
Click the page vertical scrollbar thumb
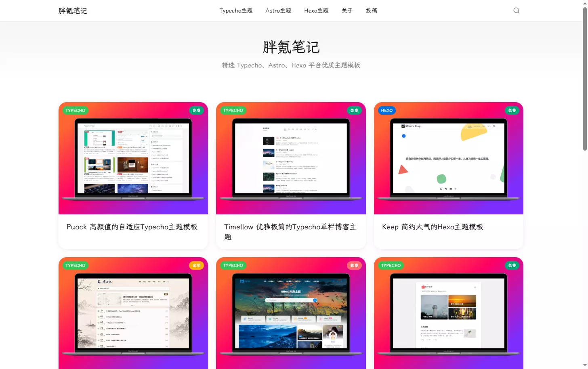[585, 79]
